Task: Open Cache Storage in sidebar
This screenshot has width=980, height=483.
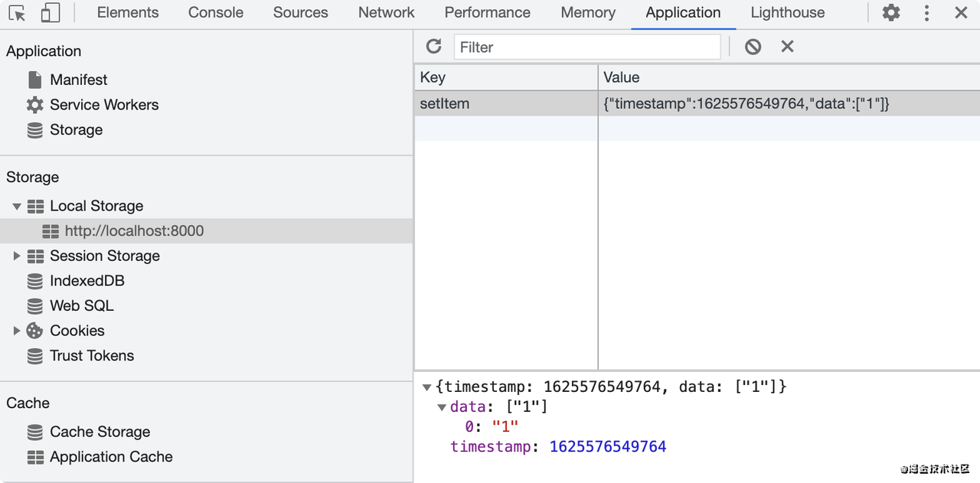Action: pyautogui.click(x=100, y=432)
